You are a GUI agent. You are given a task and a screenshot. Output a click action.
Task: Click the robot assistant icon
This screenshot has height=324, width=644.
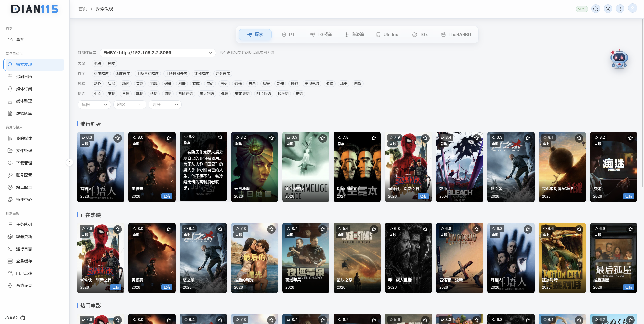pyautogui.click(x=619, y=59)
